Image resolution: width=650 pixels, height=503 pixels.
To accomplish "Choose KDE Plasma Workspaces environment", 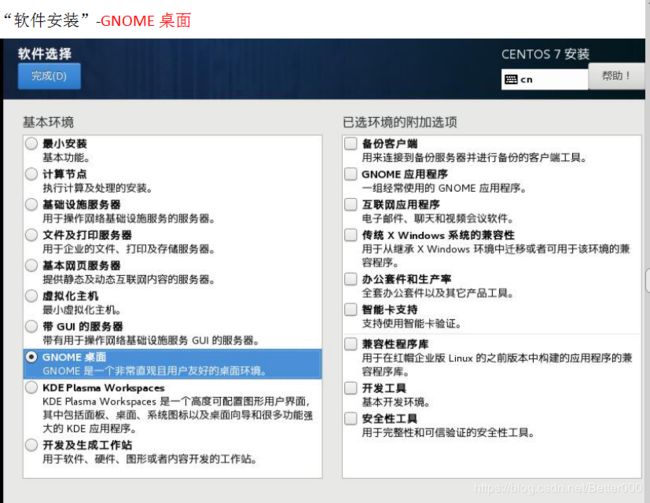I will [x=32, y=388].
